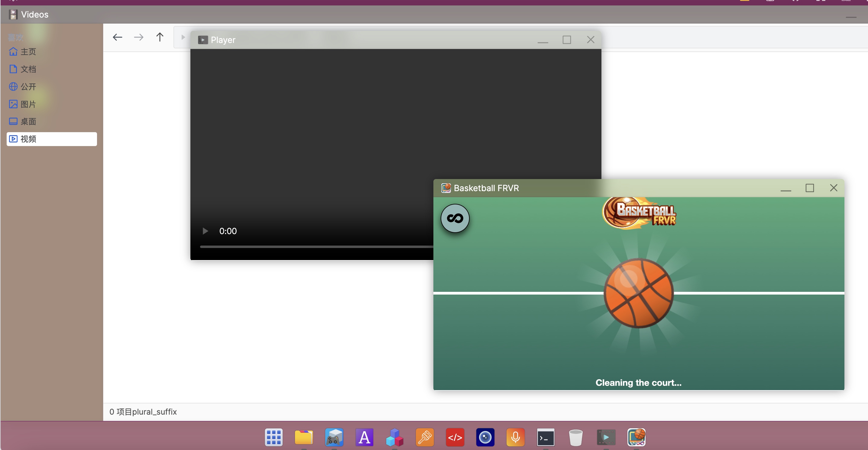Screen dimensions: 868x450
Task: Navigate up to parent folder
Action: click(x=160, y=37)
